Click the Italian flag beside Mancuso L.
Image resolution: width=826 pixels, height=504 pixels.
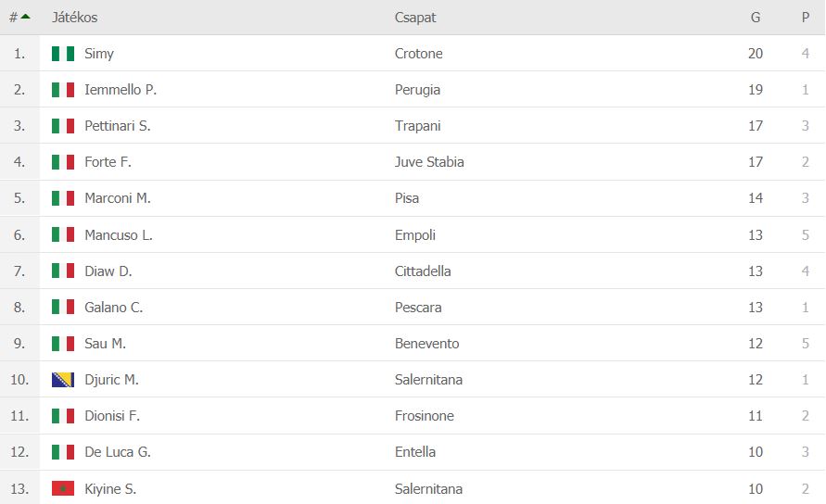pyautogui.click(x=63, y=235)
